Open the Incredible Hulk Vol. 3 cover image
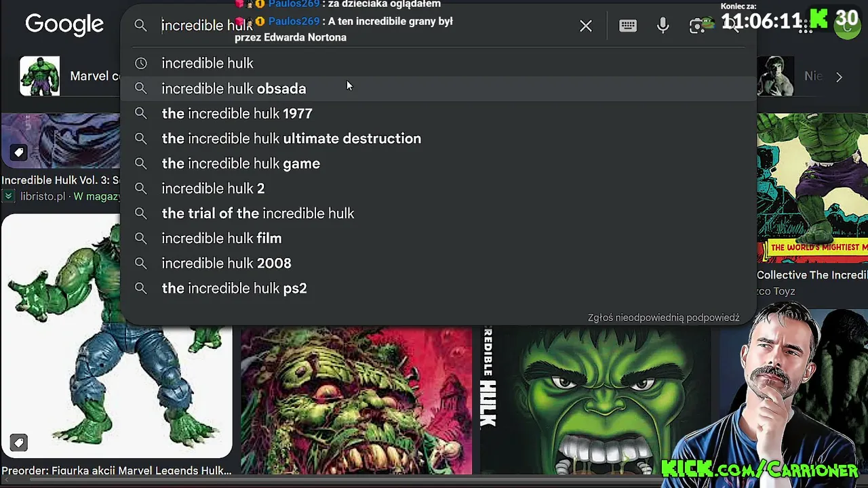Viewport: 868px width, 488px height. point(60,140)
